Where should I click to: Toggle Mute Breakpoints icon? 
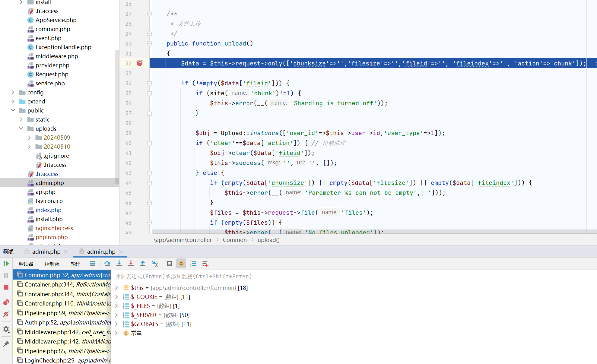[6, 314]
